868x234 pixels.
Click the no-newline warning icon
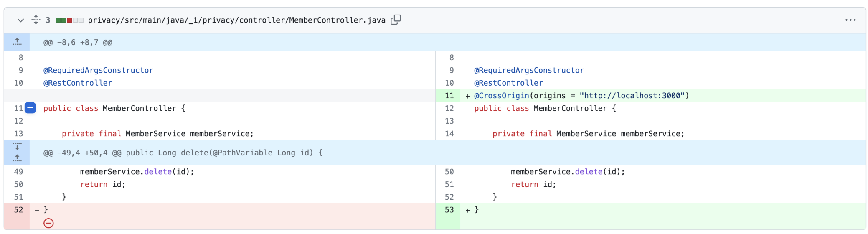pyautogui.click(x=48, y=223)
